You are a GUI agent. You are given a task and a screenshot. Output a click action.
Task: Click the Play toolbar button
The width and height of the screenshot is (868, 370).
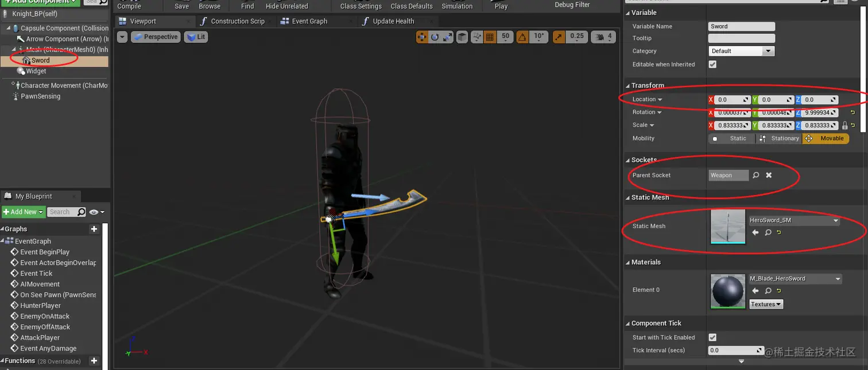501,6
